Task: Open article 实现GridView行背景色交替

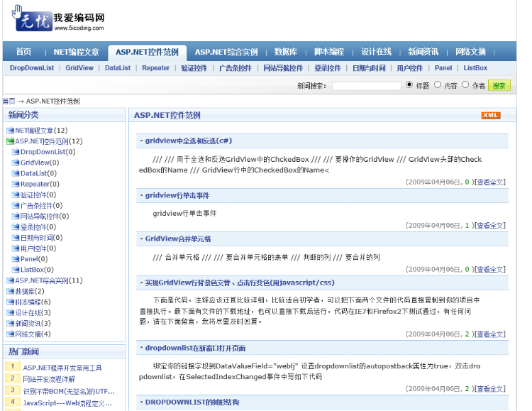Action: (240, 283)
